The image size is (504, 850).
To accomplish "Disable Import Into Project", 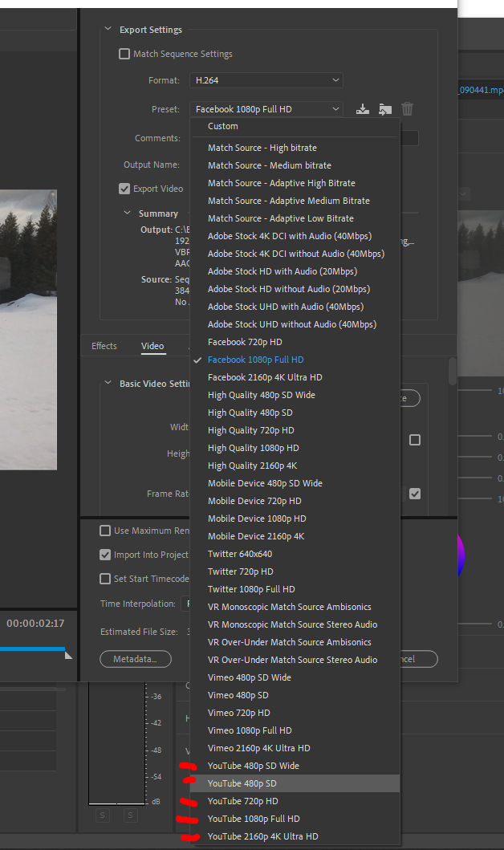I will (105, 553).
